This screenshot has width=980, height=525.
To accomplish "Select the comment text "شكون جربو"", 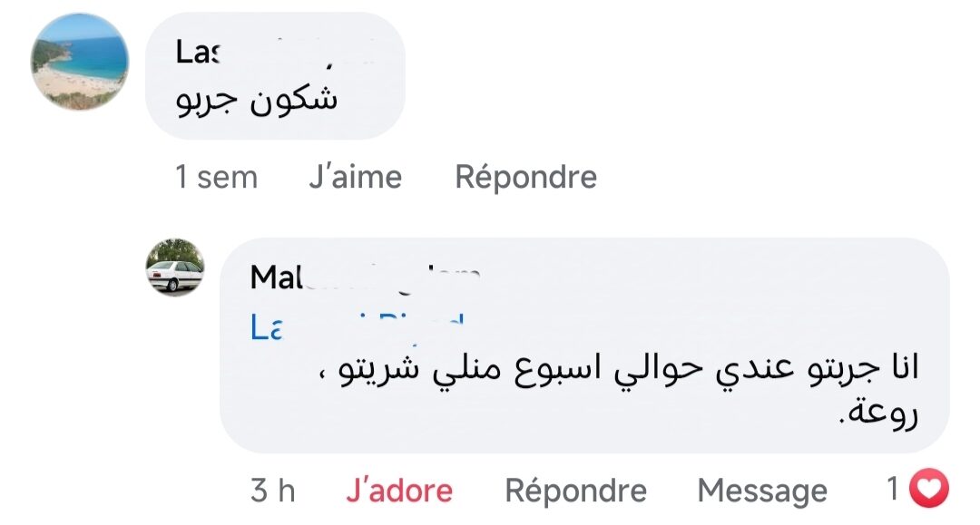I will pos(256,100).
